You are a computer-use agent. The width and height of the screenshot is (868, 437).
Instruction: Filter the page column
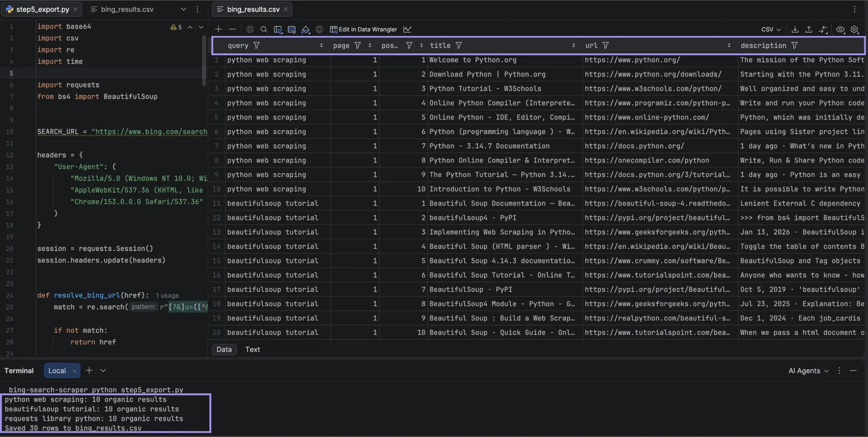point(358,45)
